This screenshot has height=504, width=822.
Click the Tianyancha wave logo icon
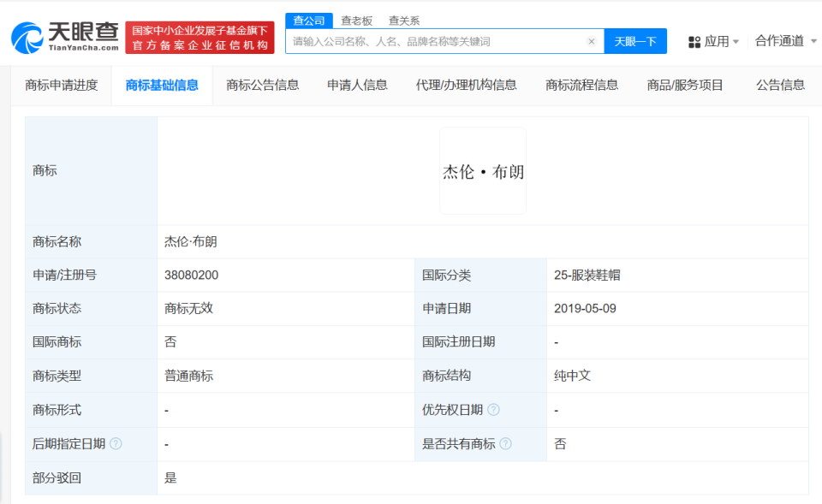27,38
